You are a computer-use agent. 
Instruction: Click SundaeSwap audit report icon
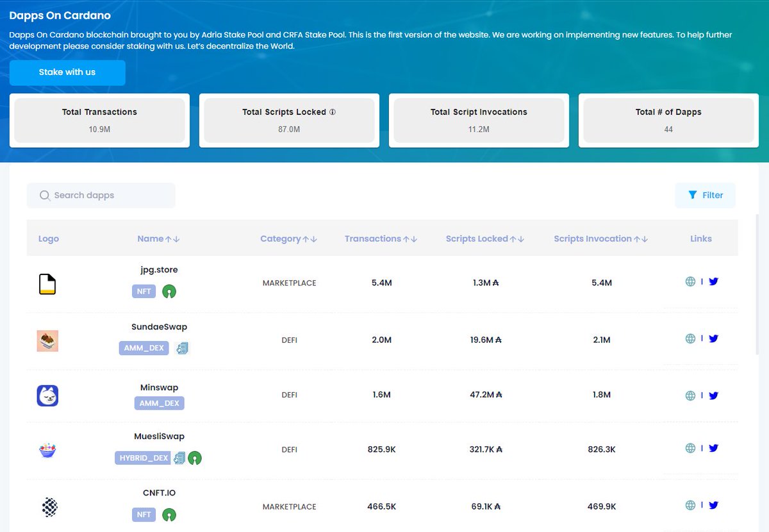click(x=181, y=347)
